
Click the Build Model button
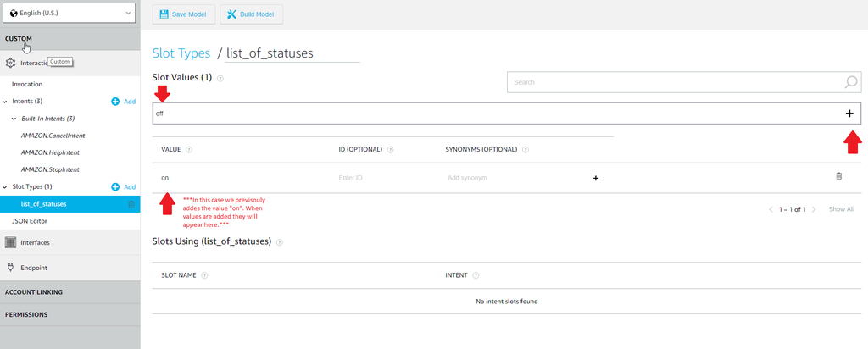(251, 14)
